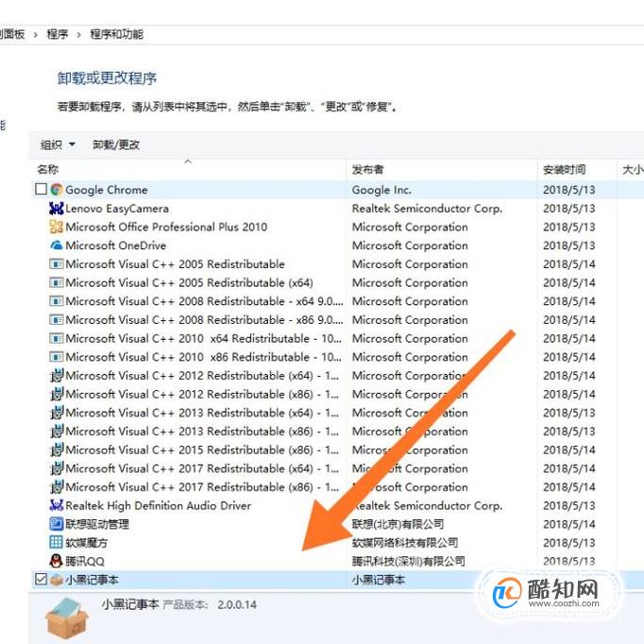The image size is (644, 644).
Task: Click the 卸载/更改 toolbar button
Action: (x=116, y=144)
